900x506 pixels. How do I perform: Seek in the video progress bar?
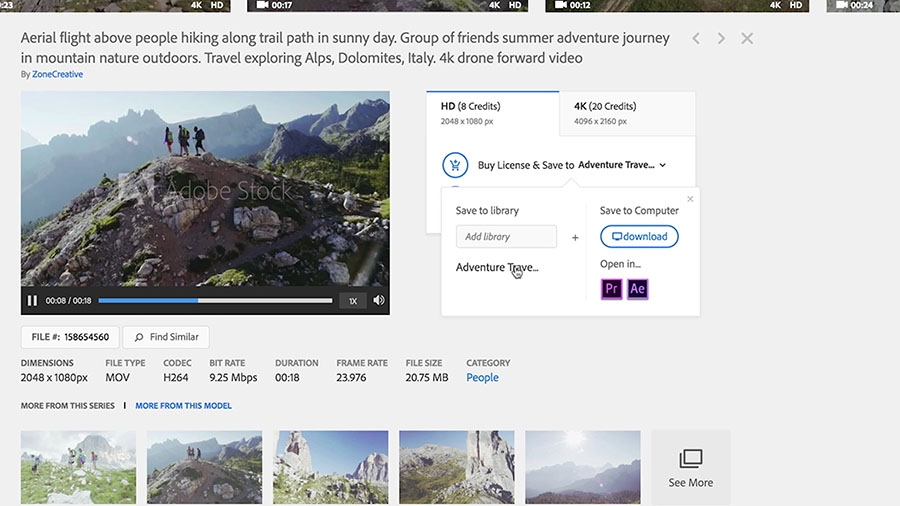[215, 300]
